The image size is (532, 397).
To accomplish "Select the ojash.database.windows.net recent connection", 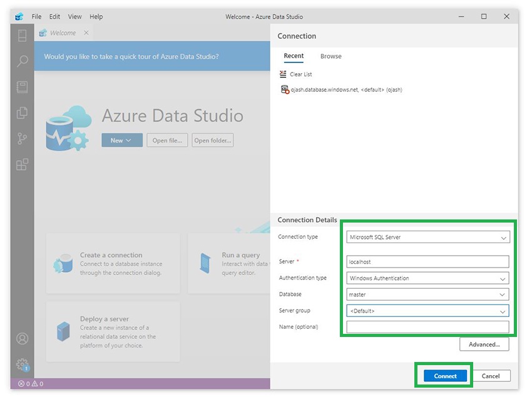I will pos(342,89).
